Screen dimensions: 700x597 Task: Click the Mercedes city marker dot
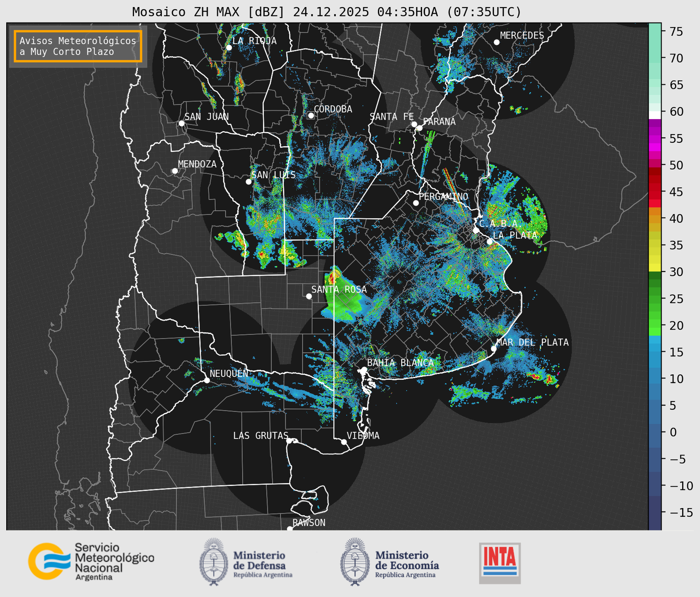pyautogui.click(x=497, y=42)
